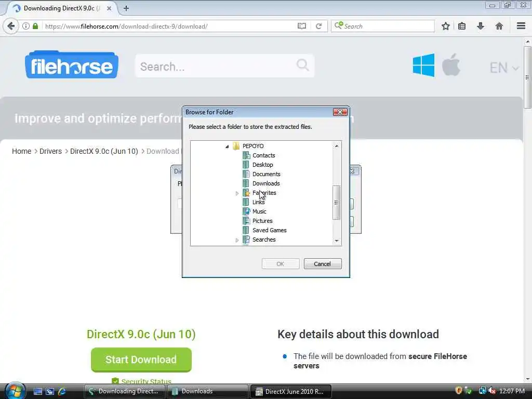Click the folder tree scrollbar thumb
Screen dimensions: 532x399
point(337,203)
